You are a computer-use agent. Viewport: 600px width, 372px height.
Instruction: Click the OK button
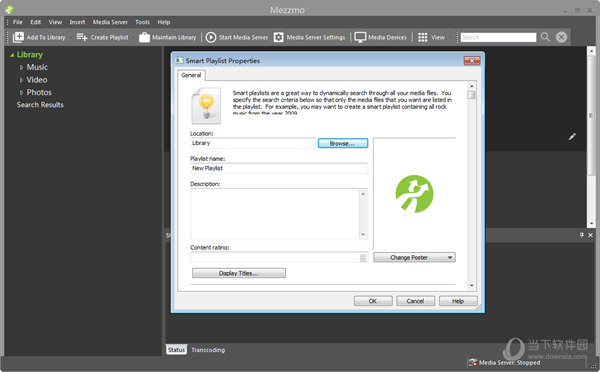point(373,301)
